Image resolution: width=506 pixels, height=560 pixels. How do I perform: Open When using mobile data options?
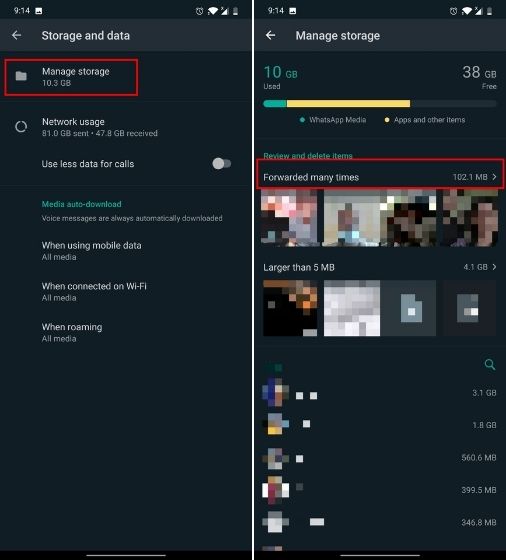(x=126, y=251)
